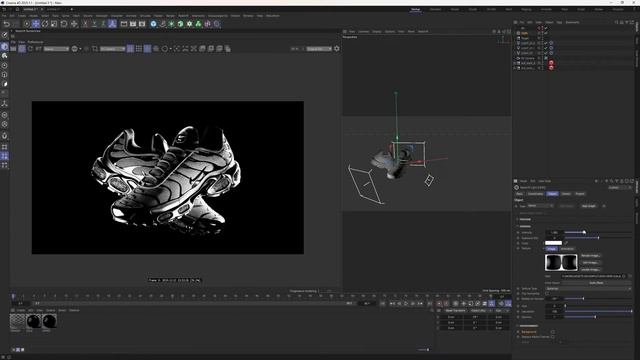Open the Texture Type dropdown
This screenshot has width=640, height=360.
pos(588,289)
